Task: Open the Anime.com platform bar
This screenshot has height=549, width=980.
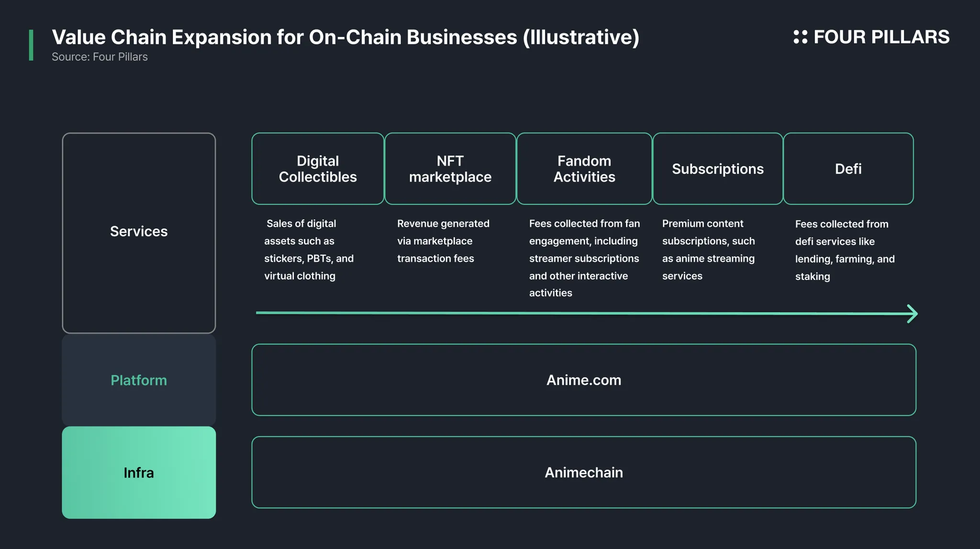Action: [x=584, y=380]
